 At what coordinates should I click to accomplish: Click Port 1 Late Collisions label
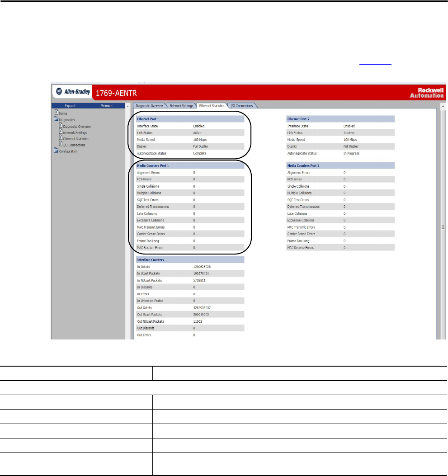click(x=147, y=214)
